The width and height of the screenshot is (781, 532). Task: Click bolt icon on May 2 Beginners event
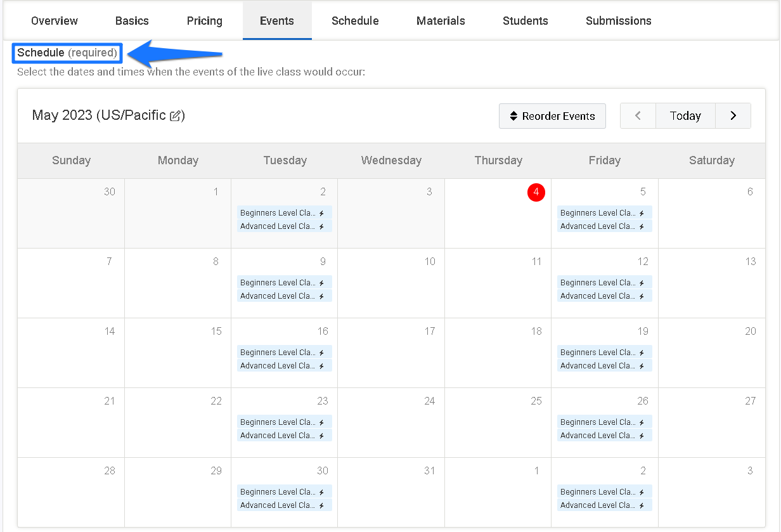pyautogui.click(x=321, y=213)
